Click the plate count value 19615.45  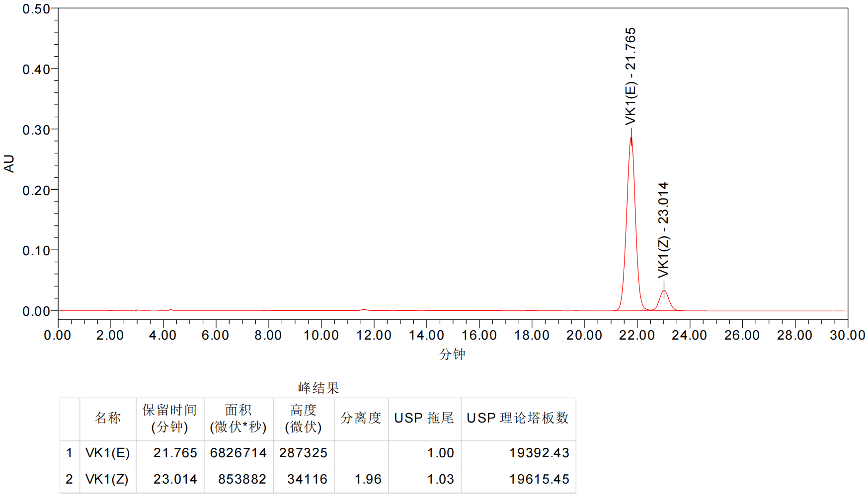point(539,479)
